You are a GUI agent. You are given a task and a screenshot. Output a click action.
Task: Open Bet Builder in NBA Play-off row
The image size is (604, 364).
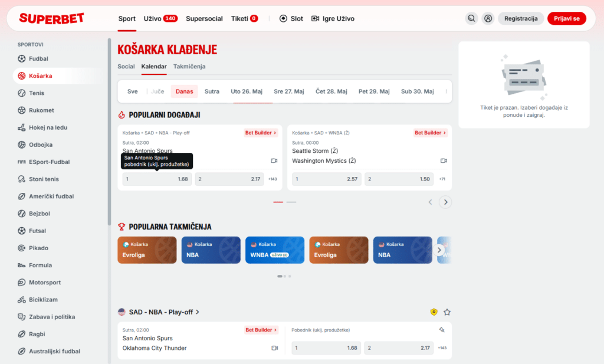point(261,330)
